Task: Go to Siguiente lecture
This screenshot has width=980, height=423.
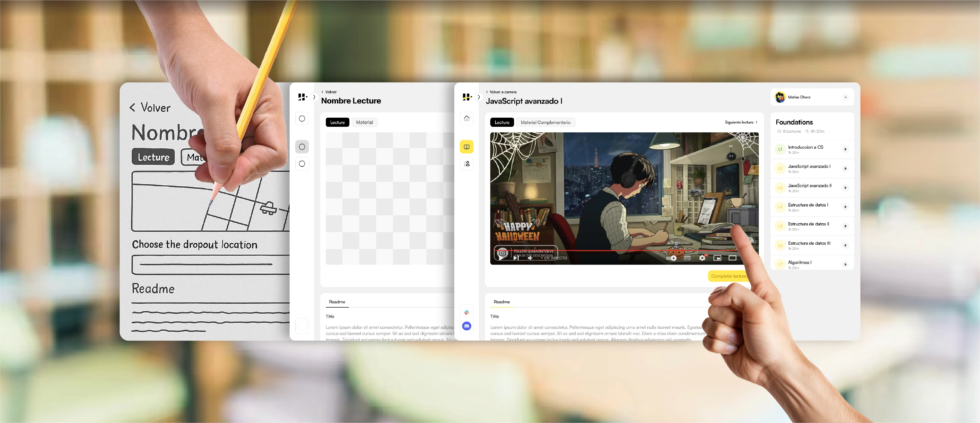Action: [x=741, y=122]
